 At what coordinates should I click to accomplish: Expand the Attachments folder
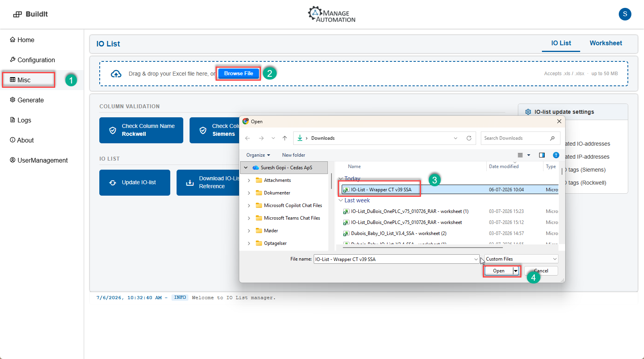(x=249, y=180)
